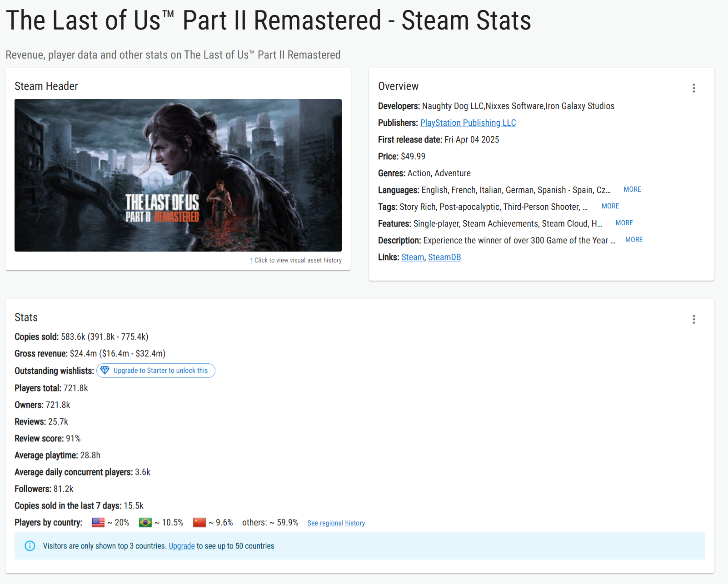
Task: Select the Copies sold value 583.6k
Action: [73, 337]
